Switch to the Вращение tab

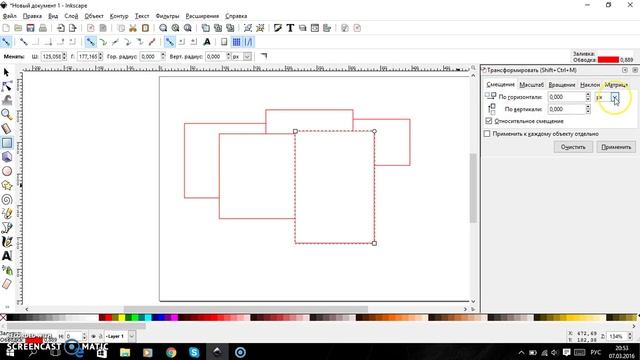coord(562,84)
